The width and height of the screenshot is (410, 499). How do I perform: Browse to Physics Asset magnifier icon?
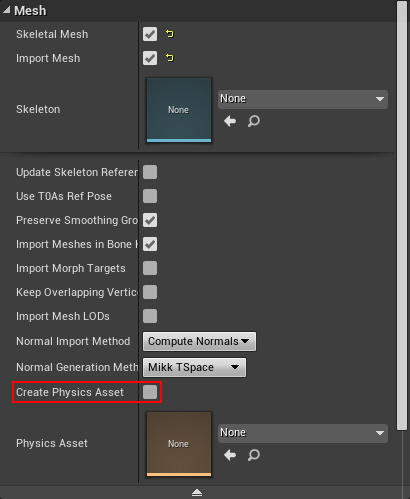(x=254, y=455)
